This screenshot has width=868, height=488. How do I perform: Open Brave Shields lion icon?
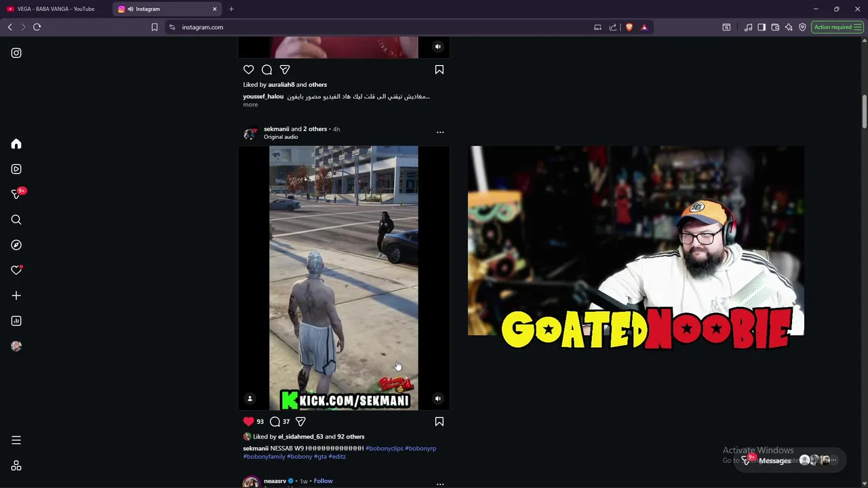pyautogui.click(x=629, y=27)
